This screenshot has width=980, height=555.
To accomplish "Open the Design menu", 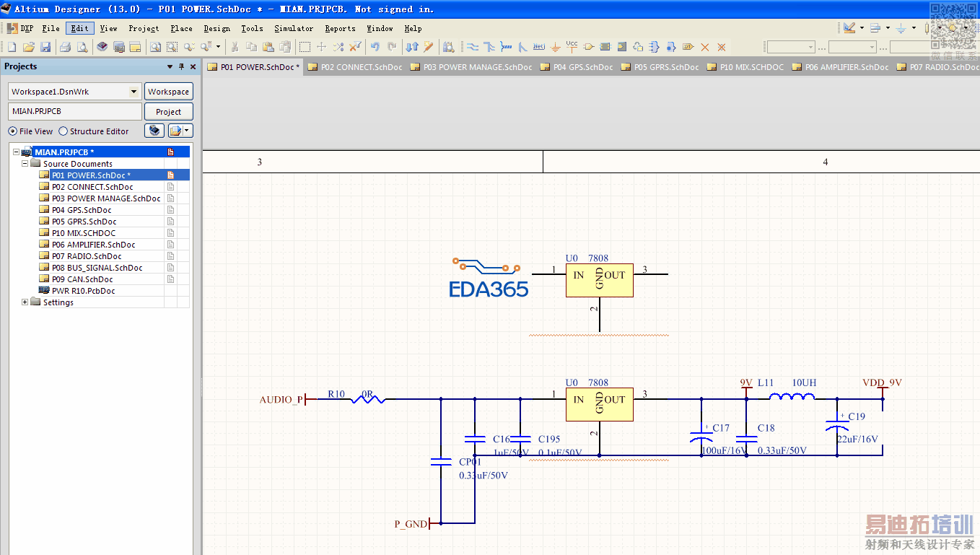I will point(216,29).
